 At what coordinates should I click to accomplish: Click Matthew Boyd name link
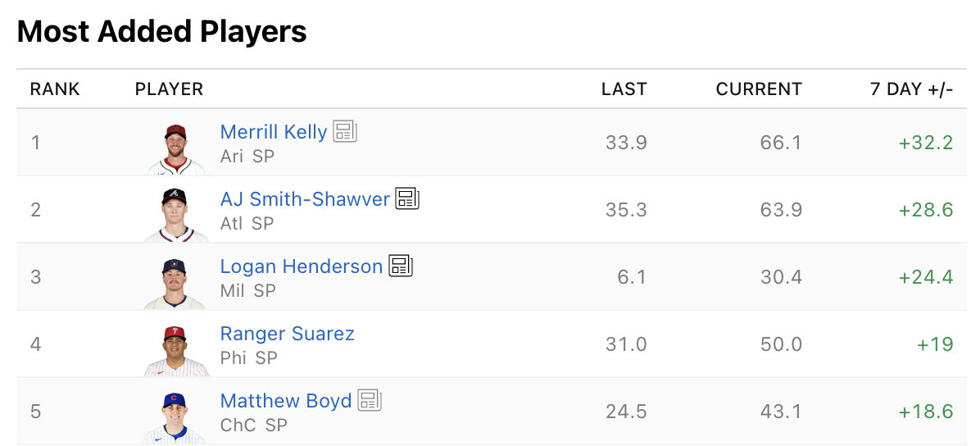click(x=286, y=401)
